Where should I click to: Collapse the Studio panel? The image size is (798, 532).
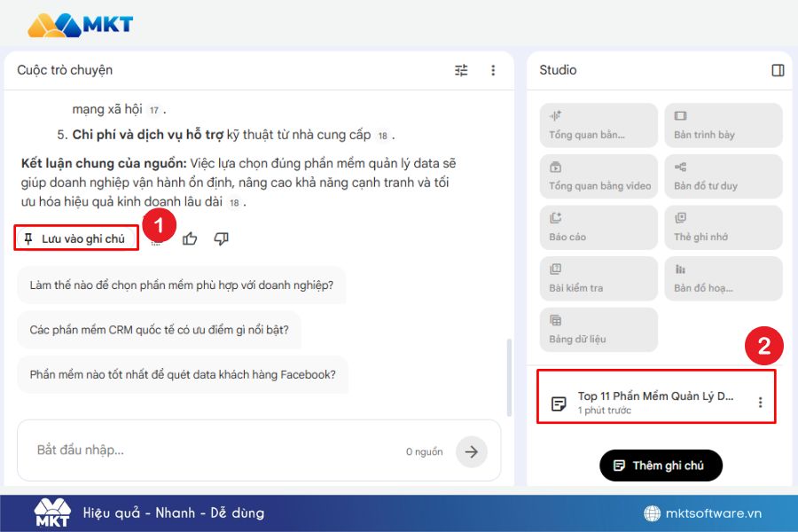[778, 71]
